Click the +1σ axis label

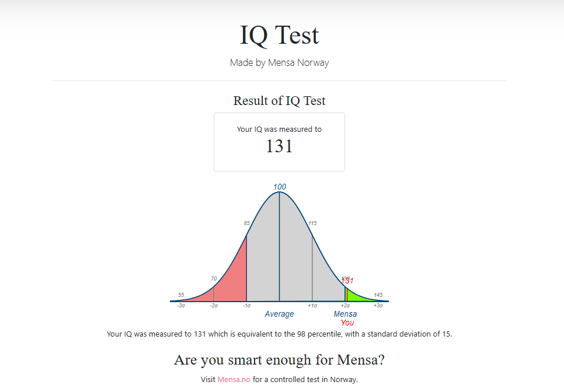coord(312,306)
